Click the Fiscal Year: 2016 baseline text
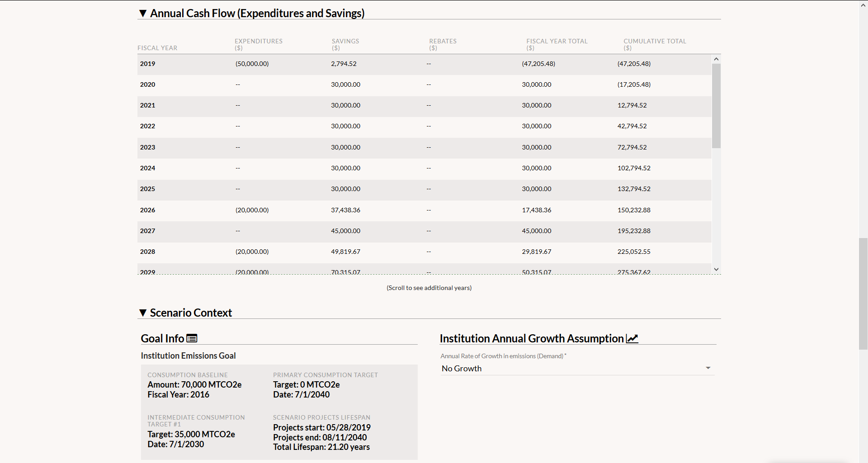 coord(178,394)
